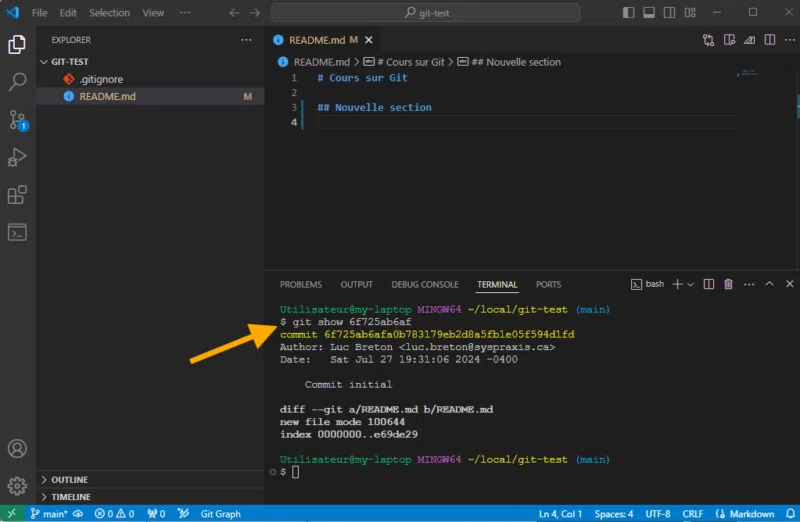This screenshot has height=522, width=800.
Task: Toggle the primary side bar layout button
Action: coord(627,13)
